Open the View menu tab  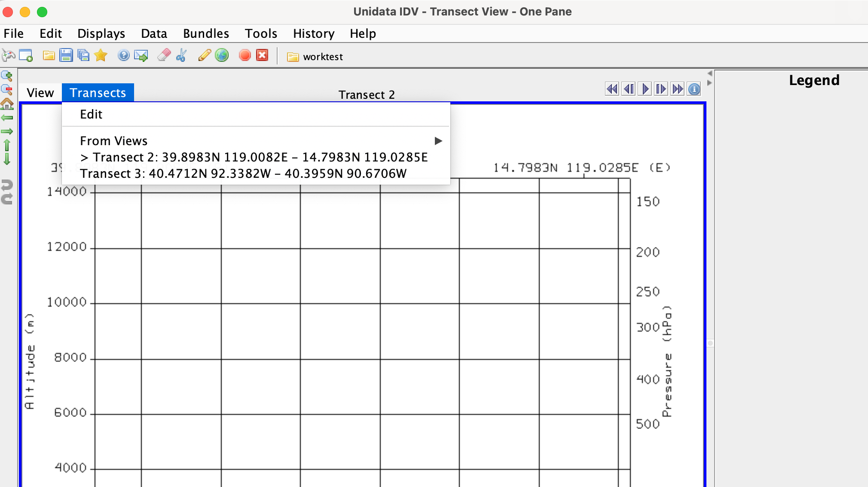(40, 93)
